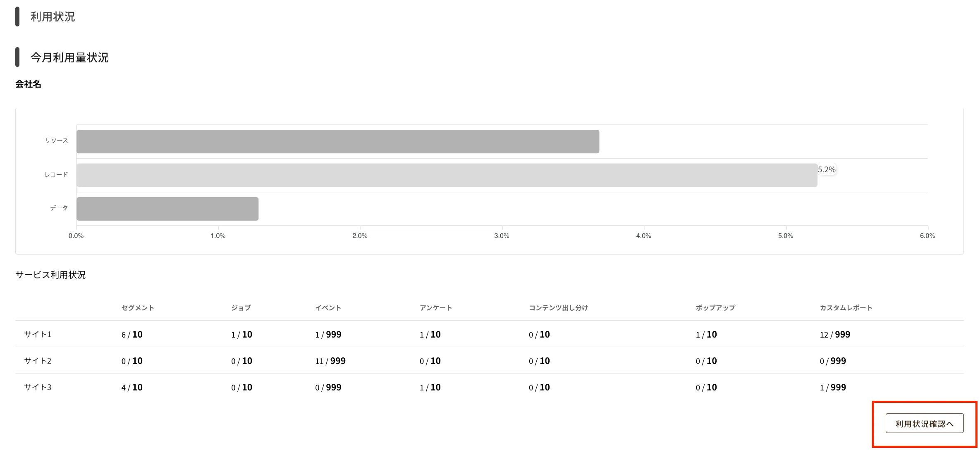980x471 pixels.
Task: Click the イベント column header
Action: [x=328, y=308]
